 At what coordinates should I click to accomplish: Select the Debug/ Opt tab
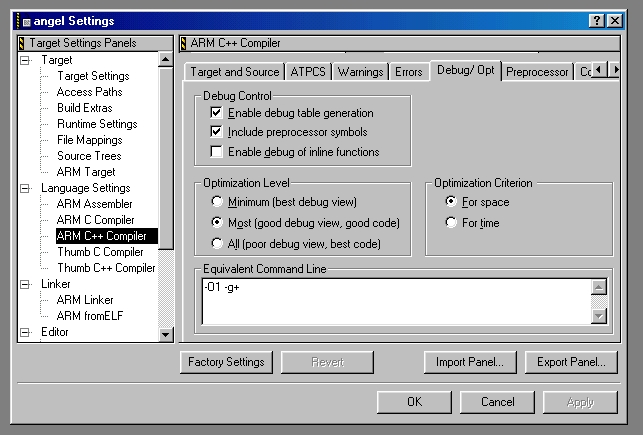tap(465, 70)
